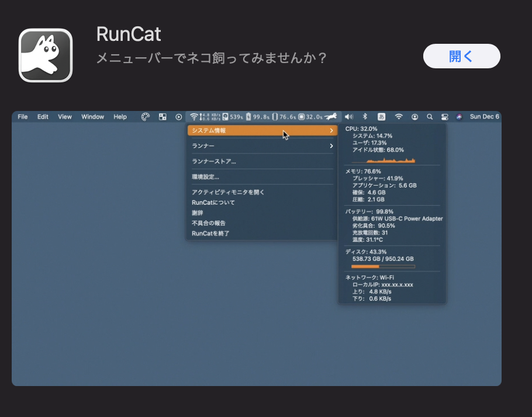Click the orange disk usage bar
The height and width of the screenshot is (417, 532).
[383, 266]
